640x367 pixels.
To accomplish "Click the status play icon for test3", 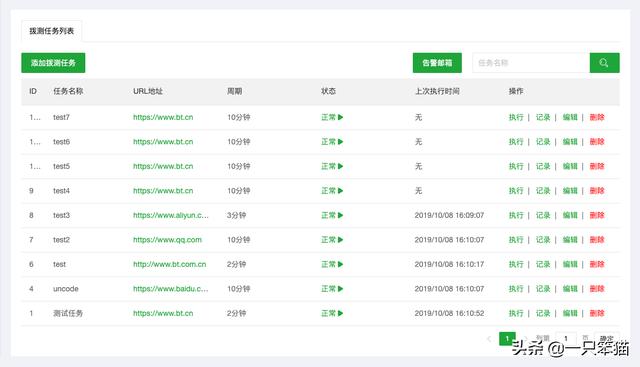I will pos(340,216).
